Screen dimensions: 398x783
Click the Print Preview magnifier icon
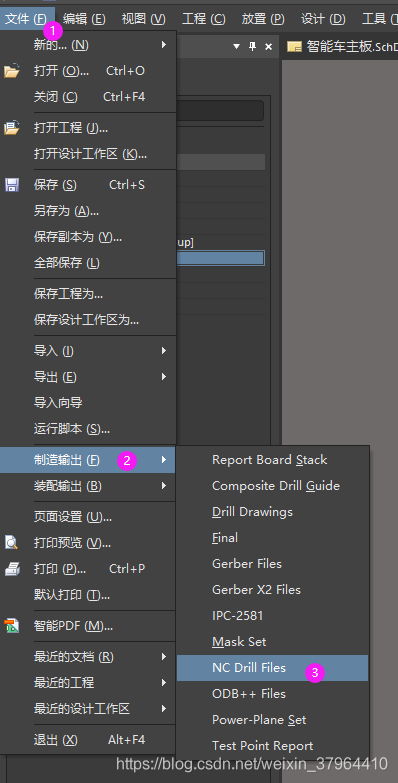(x=11, y=542)
